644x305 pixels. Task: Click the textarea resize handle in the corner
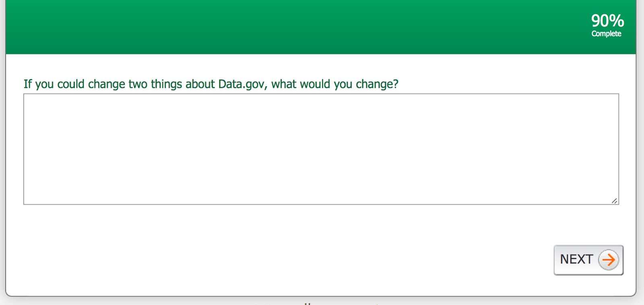coord(614,201)
